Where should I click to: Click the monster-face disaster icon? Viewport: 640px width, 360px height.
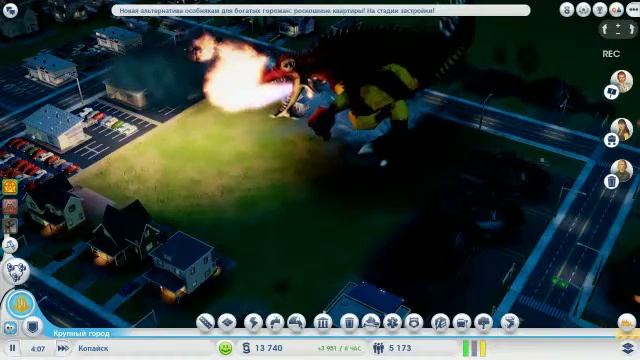pyautogui.click(x=10, y=328)
